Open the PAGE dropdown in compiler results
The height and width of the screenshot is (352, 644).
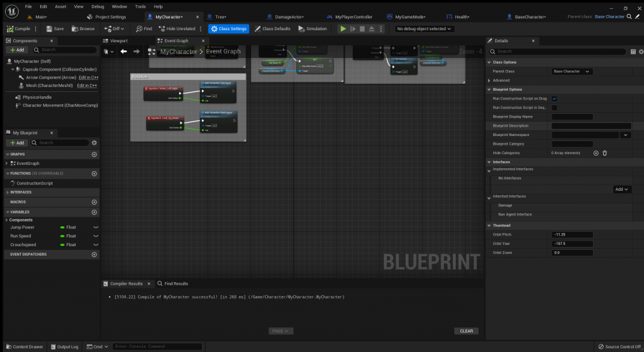tap(280, 331)
